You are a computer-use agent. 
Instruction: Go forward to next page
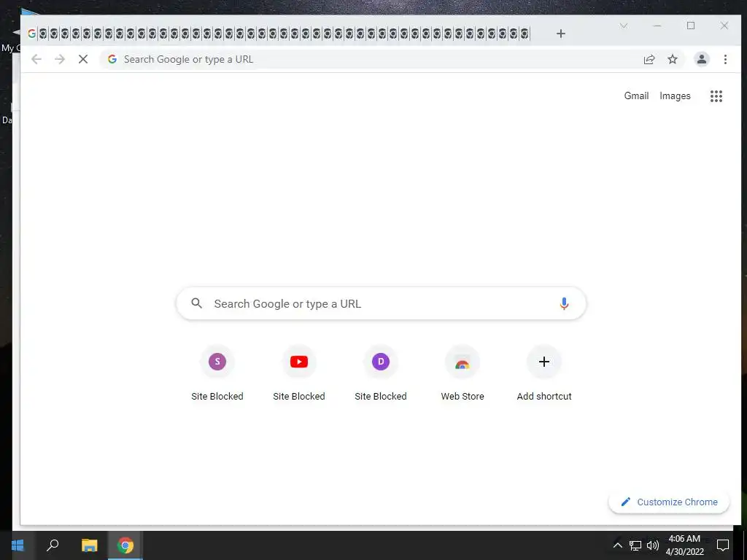tap(60, 59)
